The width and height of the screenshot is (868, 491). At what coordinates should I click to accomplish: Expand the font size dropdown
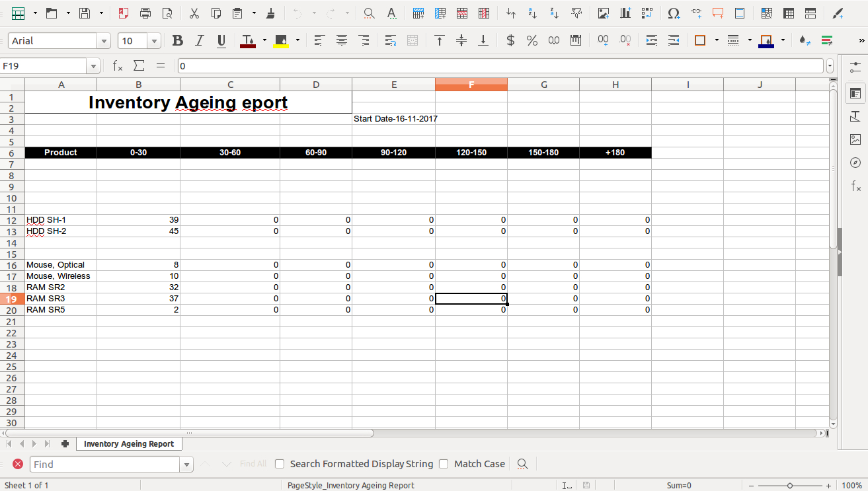153,40
